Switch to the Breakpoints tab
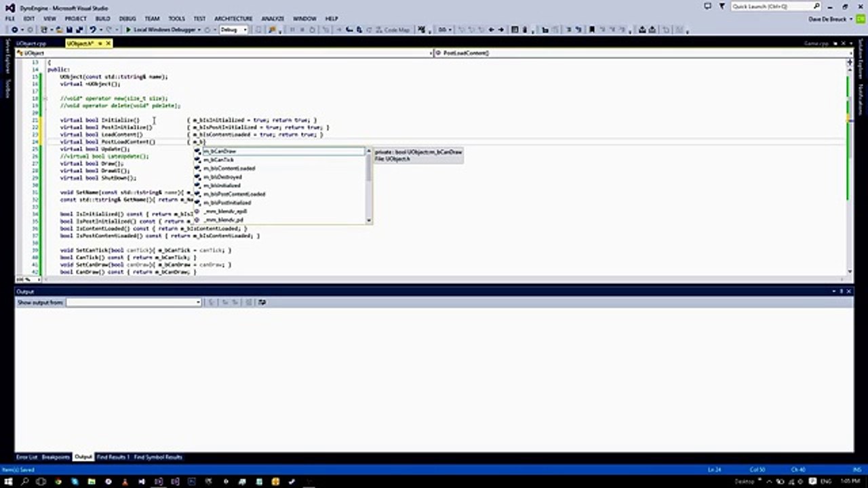Screen dimensions: 868x488 [x=56, y=457]
